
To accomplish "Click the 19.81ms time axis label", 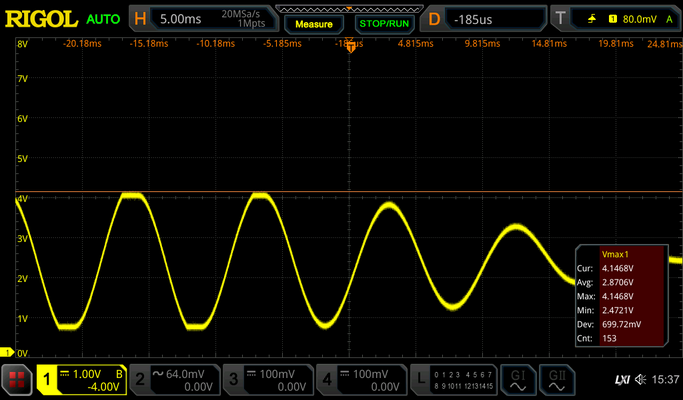I will (x=615, y=44).
